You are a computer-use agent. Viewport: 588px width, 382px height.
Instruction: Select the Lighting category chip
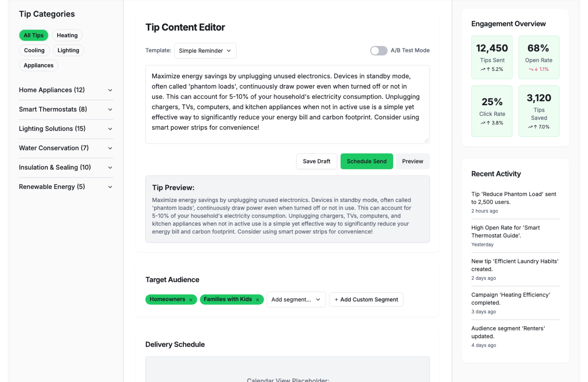pos(68,51)
